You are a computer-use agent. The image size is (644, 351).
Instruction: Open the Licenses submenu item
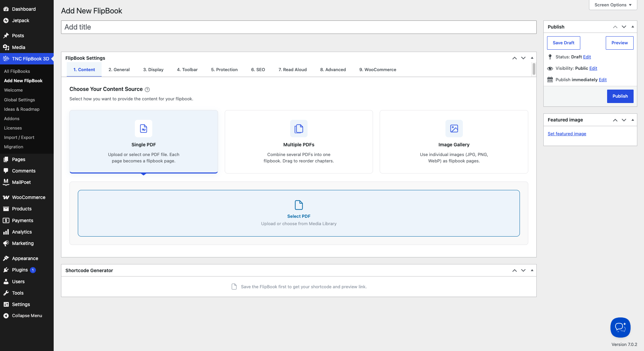13,128
